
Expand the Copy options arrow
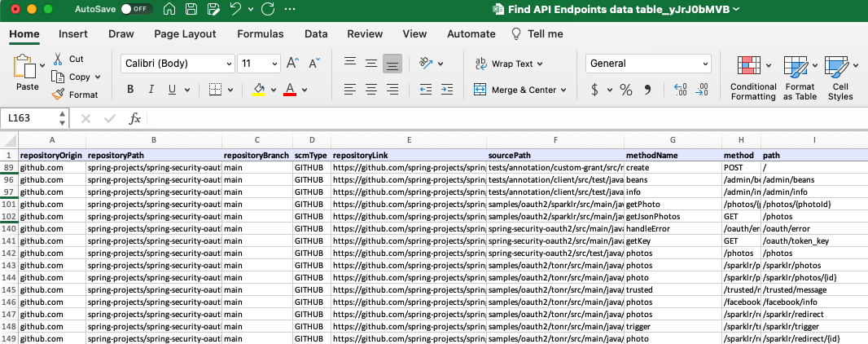(98, 77)
